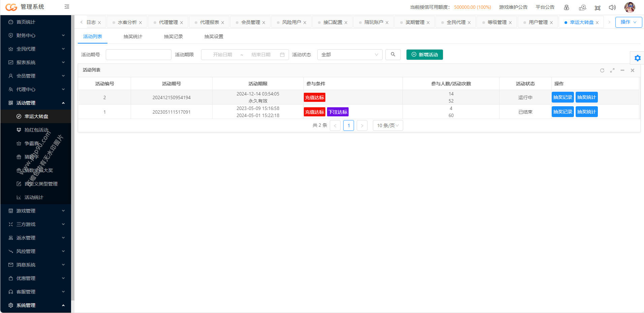Open the user avatar menu
The height and width of the screenshot is (313, 644).
click(x=629, y=7)
